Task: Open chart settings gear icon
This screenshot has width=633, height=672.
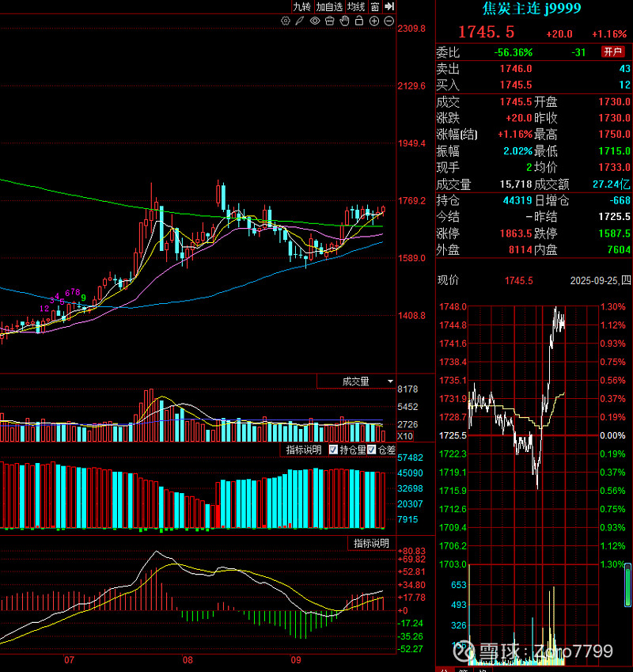Action: [285, 21]
